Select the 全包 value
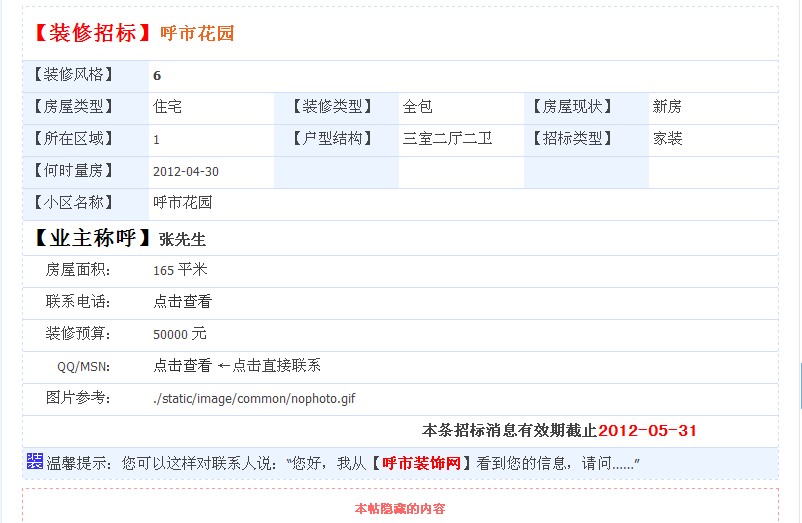The height and width of the screenshot is (523, 802). coord(417,107)
